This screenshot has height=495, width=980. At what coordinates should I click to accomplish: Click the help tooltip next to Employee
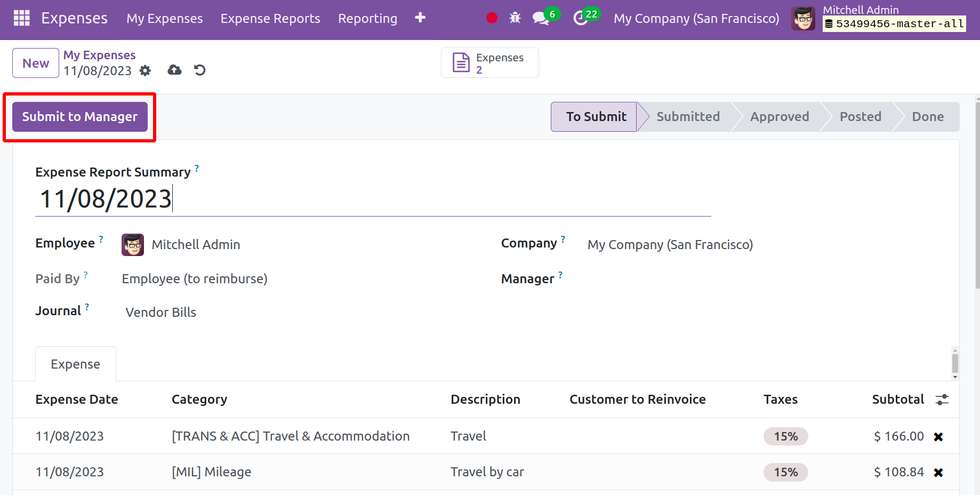101,239
